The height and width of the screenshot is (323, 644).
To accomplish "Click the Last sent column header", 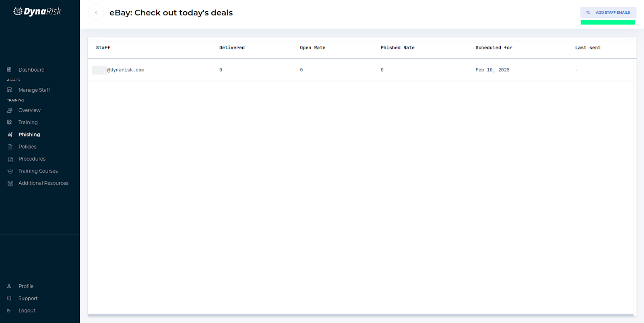I will (588, 48).
